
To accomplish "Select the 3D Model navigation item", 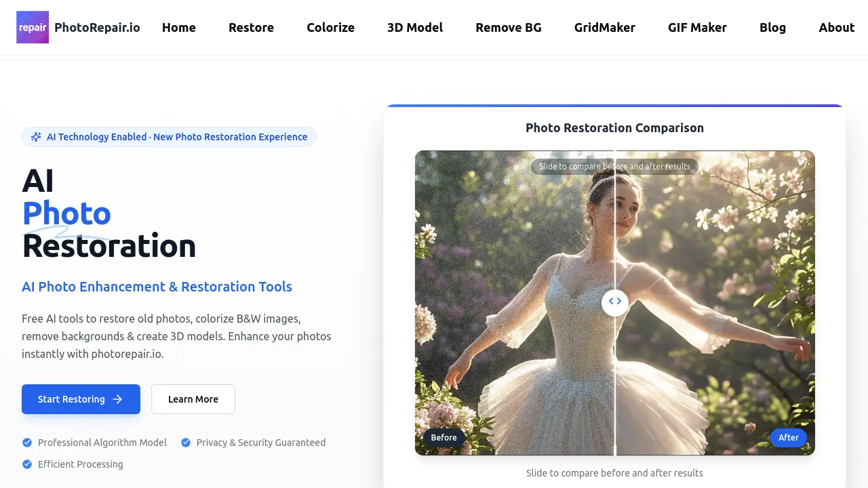I will click(415, 27).
